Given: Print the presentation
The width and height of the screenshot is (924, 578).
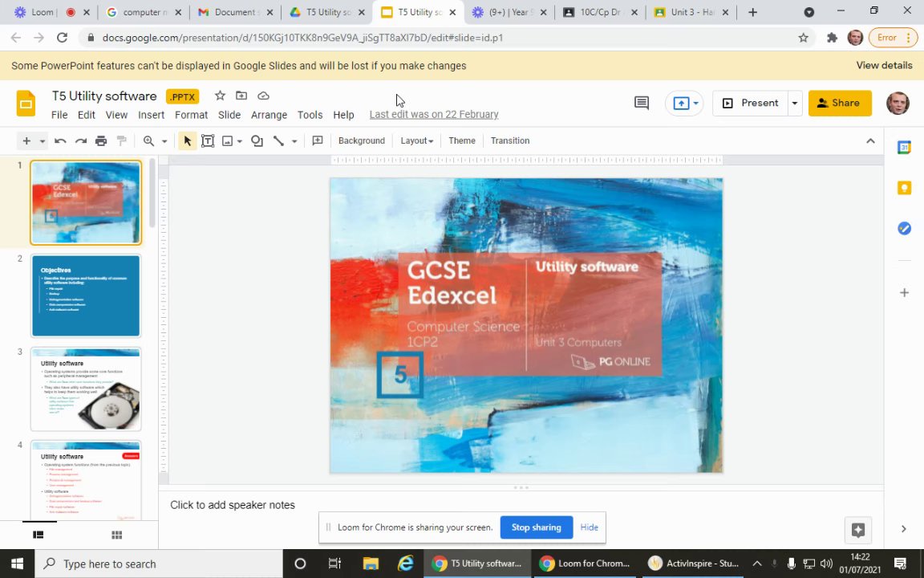Looking at the screenshot, I should tap(101, 141).
